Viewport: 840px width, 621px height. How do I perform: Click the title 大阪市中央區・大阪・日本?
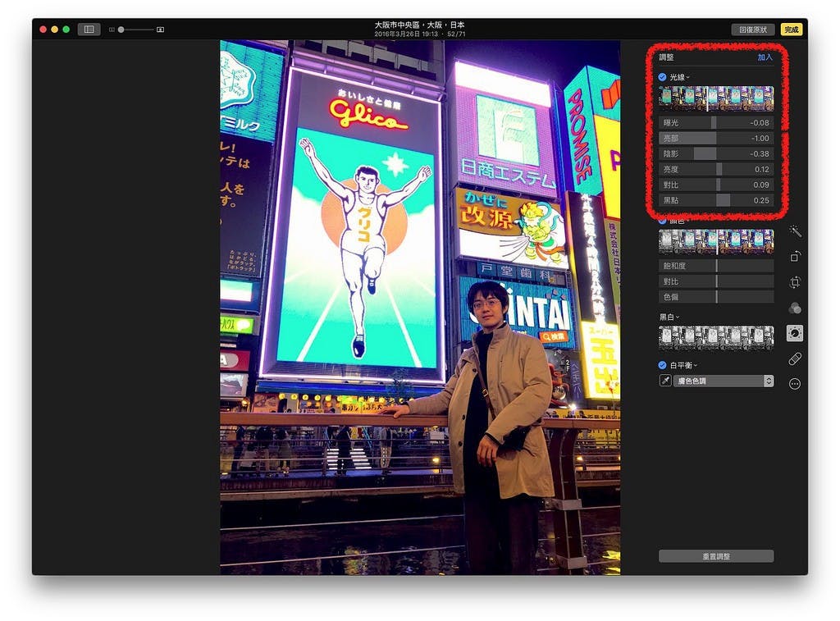tap(419, 25)
